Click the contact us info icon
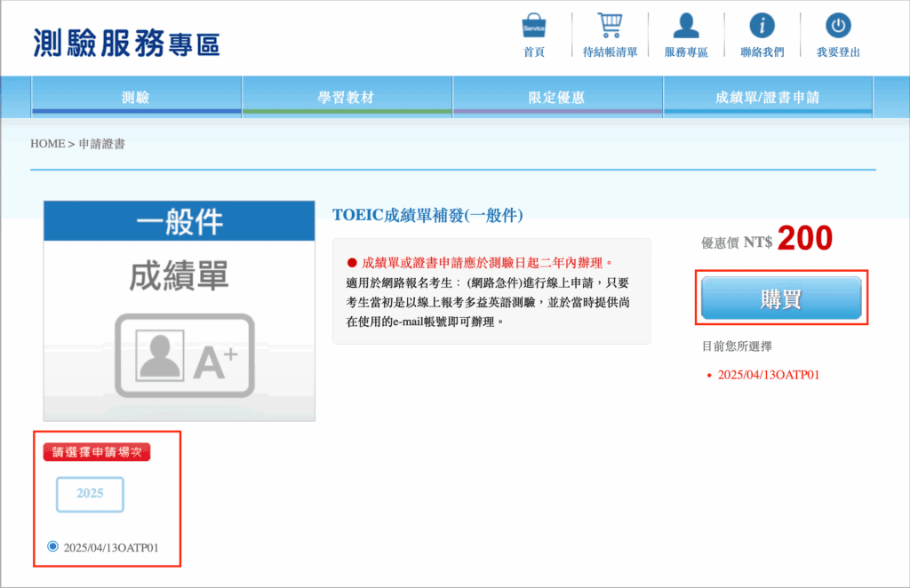The image size is (910, 588). (x=762, y=25)
